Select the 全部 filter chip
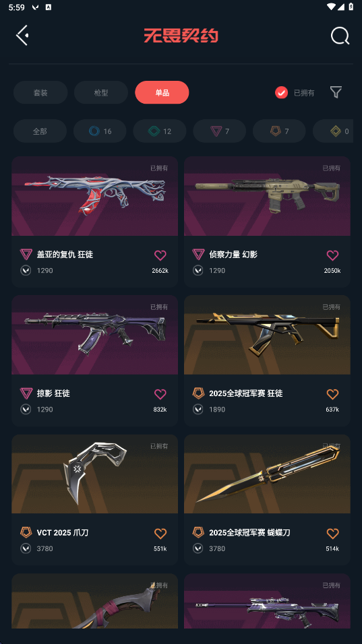Image resolution: width=362 pixels, height=644 pixels. coord(40,131)
